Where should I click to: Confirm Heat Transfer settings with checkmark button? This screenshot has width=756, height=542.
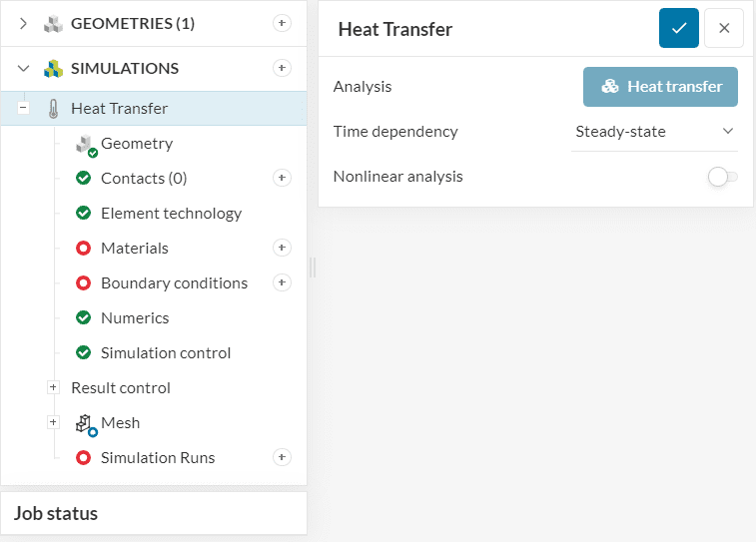coord(679,29)
